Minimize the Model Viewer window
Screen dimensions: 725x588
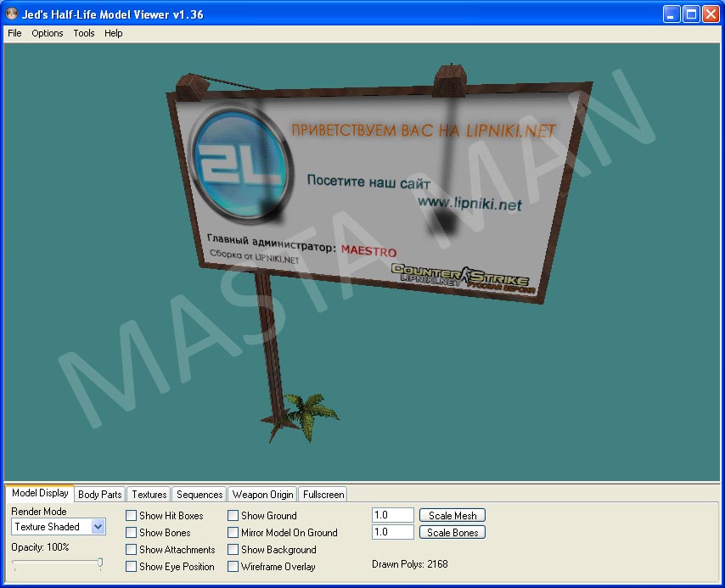click(672, 14)
